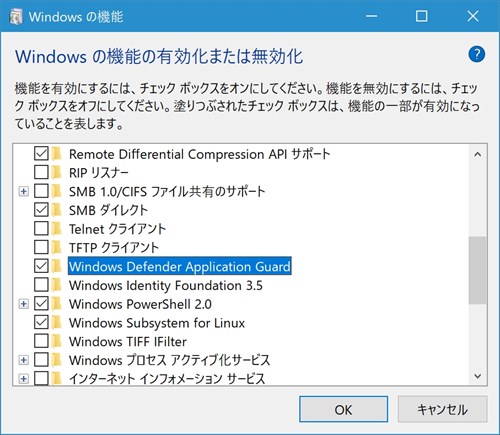Open the blue help question mark icon

pyautogui.click(x=476, y=54)
